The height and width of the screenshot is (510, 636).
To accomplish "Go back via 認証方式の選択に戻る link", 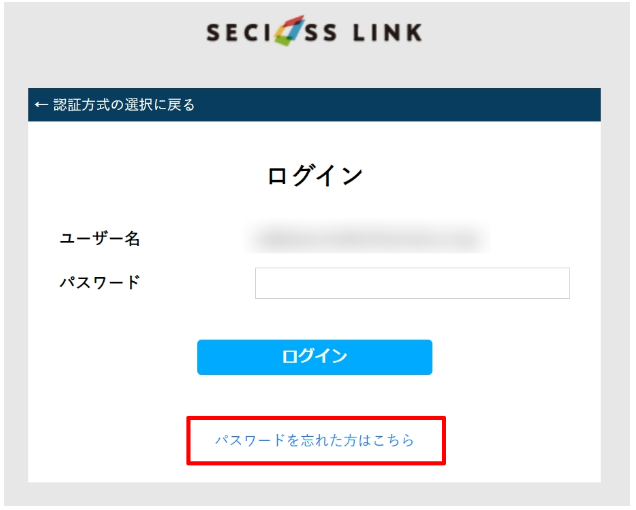I will coord(115,105).
